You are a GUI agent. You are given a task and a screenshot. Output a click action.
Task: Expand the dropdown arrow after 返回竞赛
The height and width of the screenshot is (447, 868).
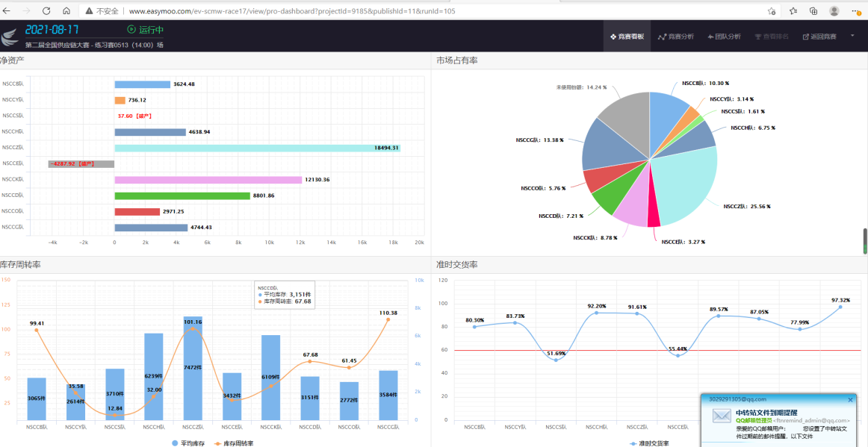(x=852, y=35)
